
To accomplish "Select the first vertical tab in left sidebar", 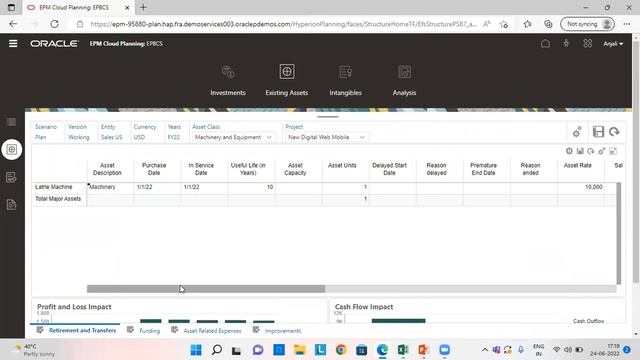I will pyautogui.click(x=11, y=122).
